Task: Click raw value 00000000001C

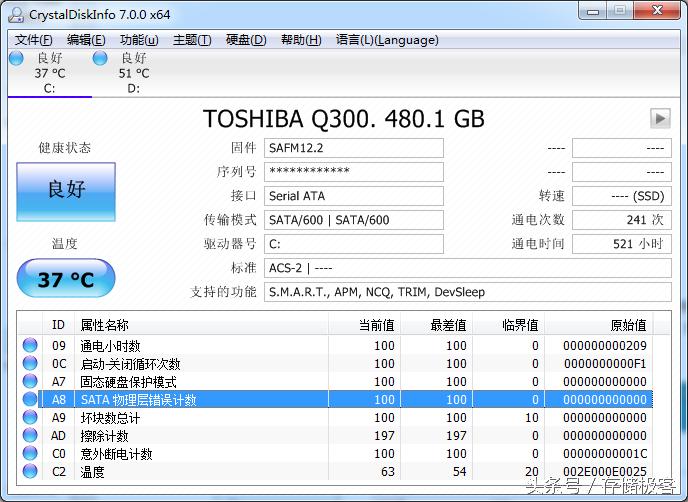Action: point(605,454)
